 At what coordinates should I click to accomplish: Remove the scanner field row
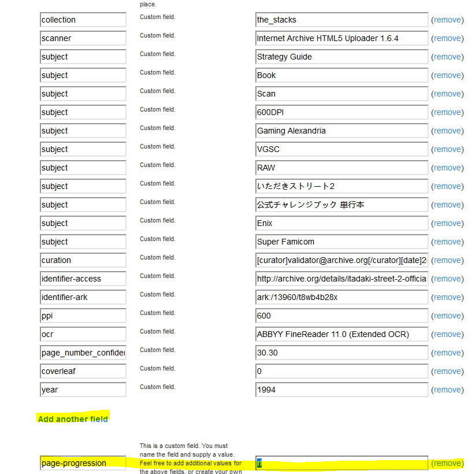pyautogui.click(x=448, y=38)
